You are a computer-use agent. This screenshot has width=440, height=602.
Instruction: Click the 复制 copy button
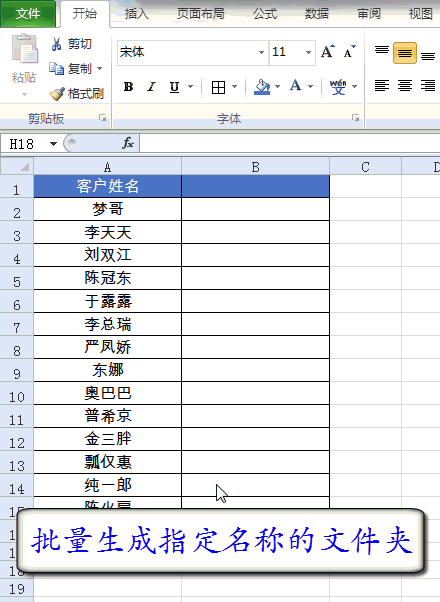(x=76, y=69)
